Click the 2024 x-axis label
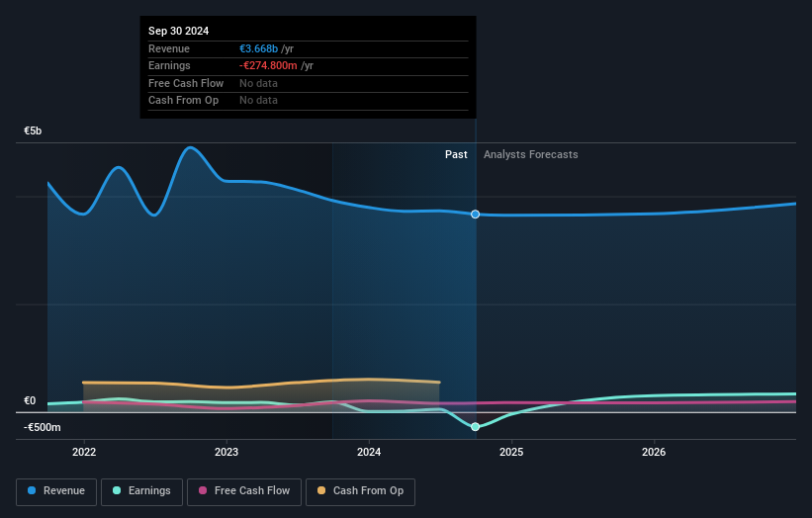 point(369,453)
